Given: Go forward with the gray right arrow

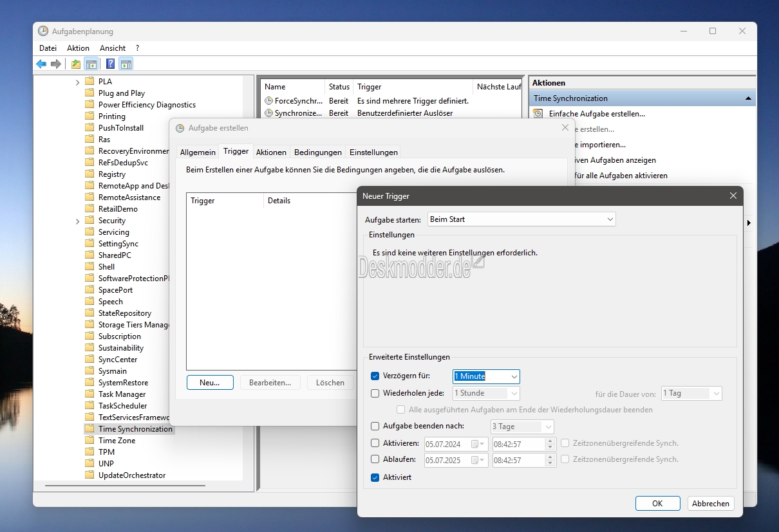Looking at the screenshot, I should pyautogui.click(x=56, y=64).
